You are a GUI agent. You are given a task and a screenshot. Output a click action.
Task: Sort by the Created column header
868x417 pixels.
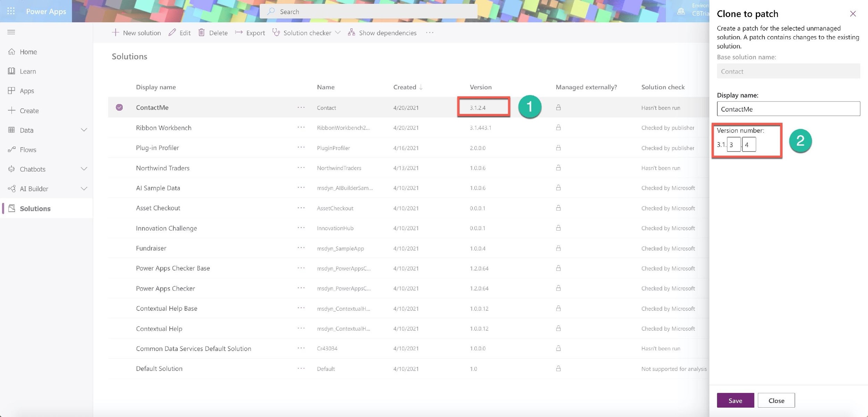point(408,87)
